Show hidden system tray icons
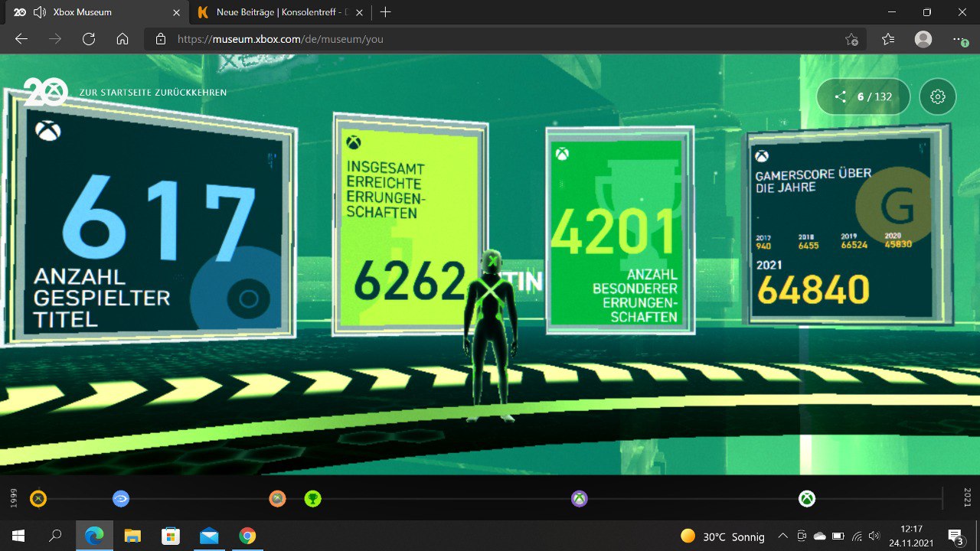Viewport: 980px width, 551px height. click(782, 536)
